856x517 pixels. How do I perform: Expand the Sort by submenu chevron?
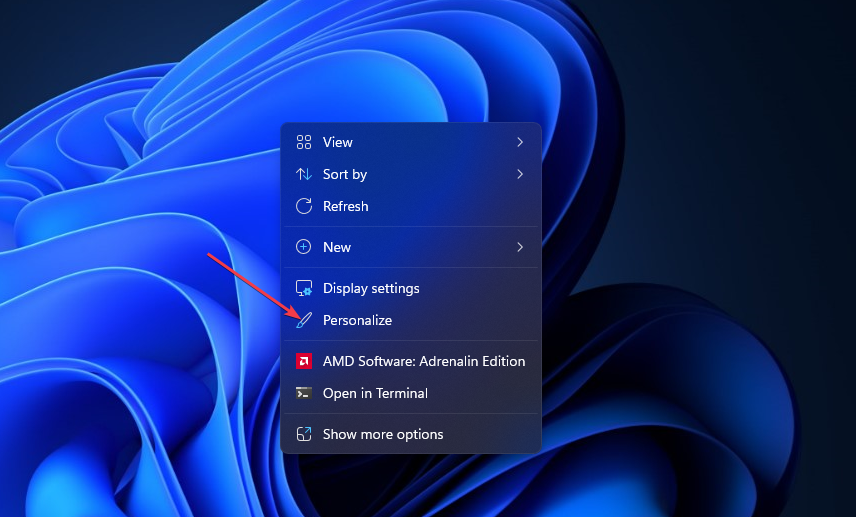[520, 174]
